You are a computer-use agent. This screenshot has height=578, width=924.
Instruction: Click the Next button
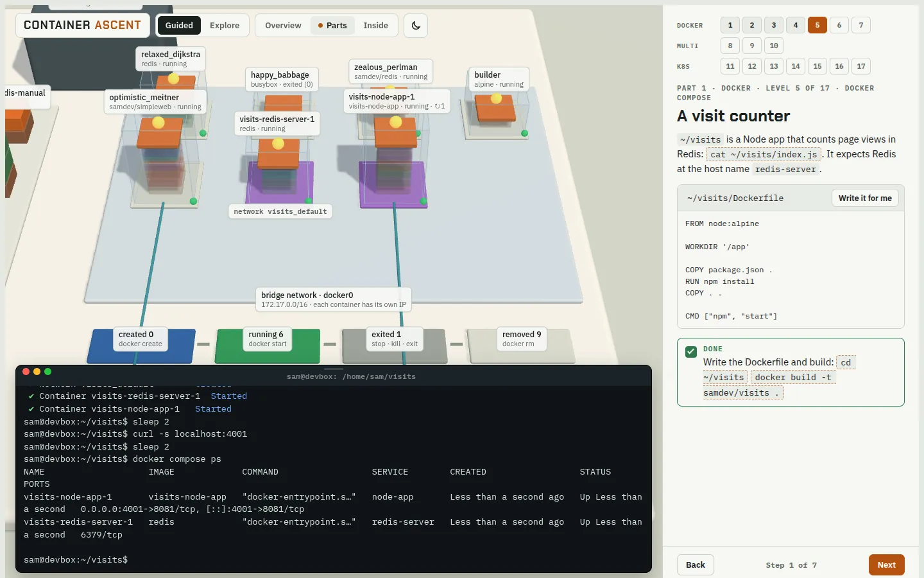click(887, 565)
